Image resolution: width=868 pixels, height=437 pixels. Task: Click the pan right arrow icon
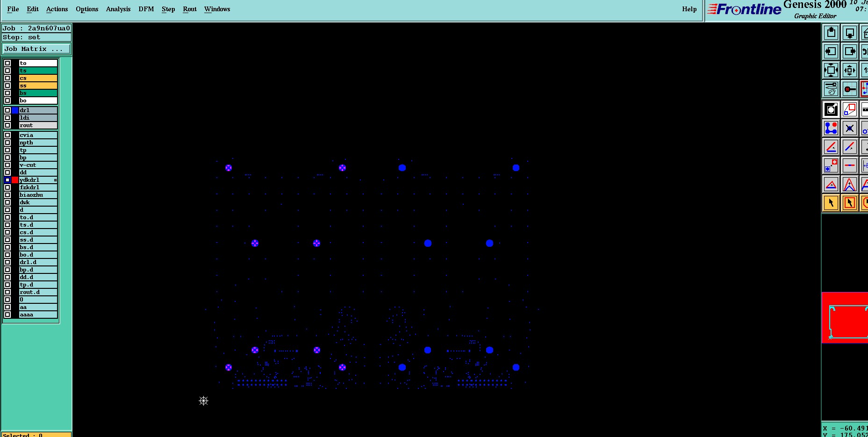[x=850, y=51]
